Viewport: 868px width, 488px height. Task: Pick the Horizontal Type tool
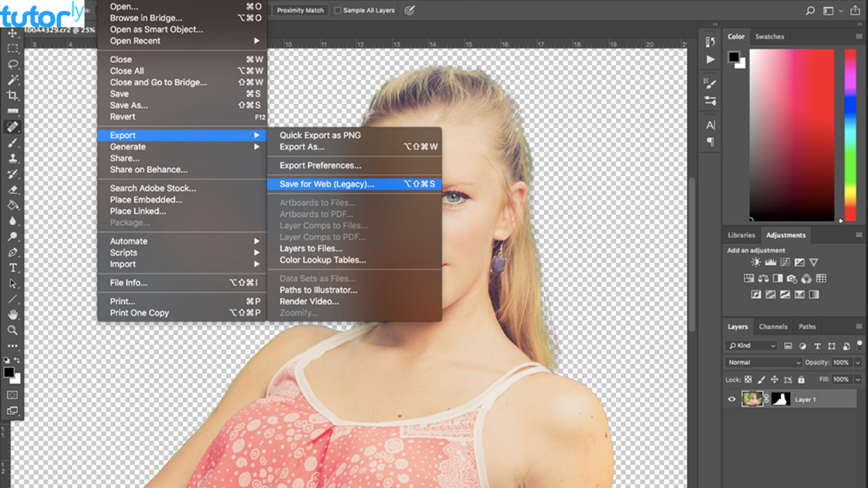(12, 268)
